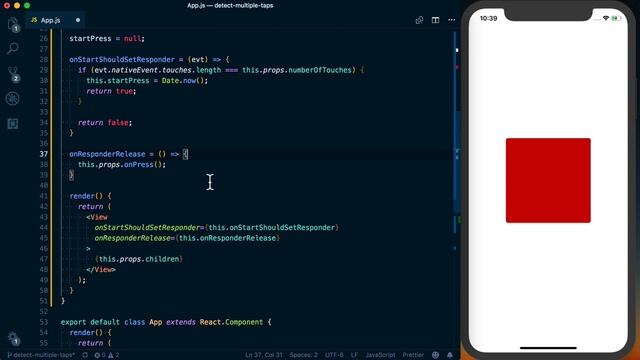
Task: Click 'export default class App' on line 53
Action: coord(111,322)
